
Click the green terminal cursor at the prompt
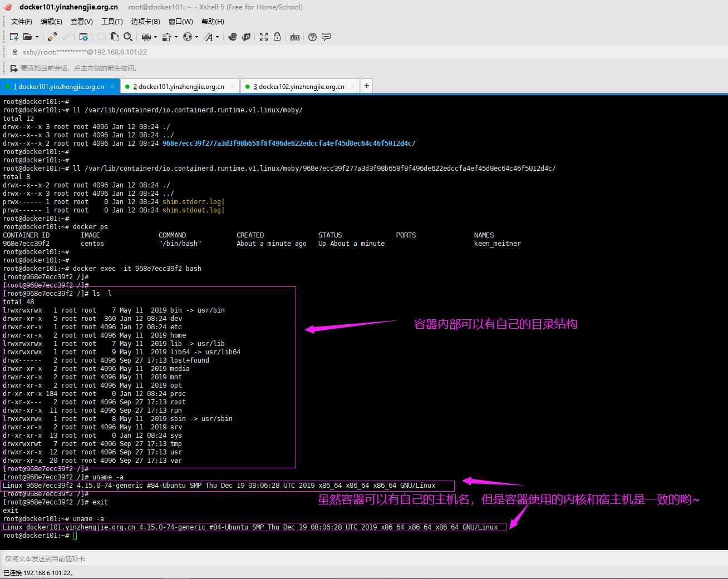coord(75,536)
